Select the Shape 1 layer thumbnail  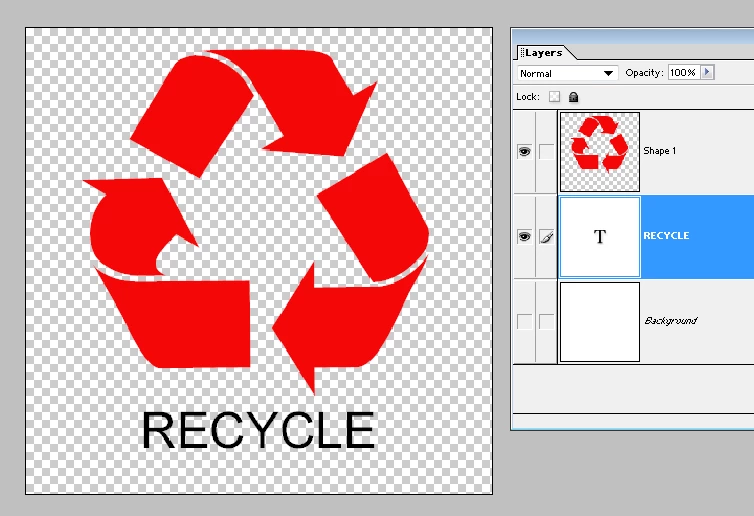click(600, 152)
